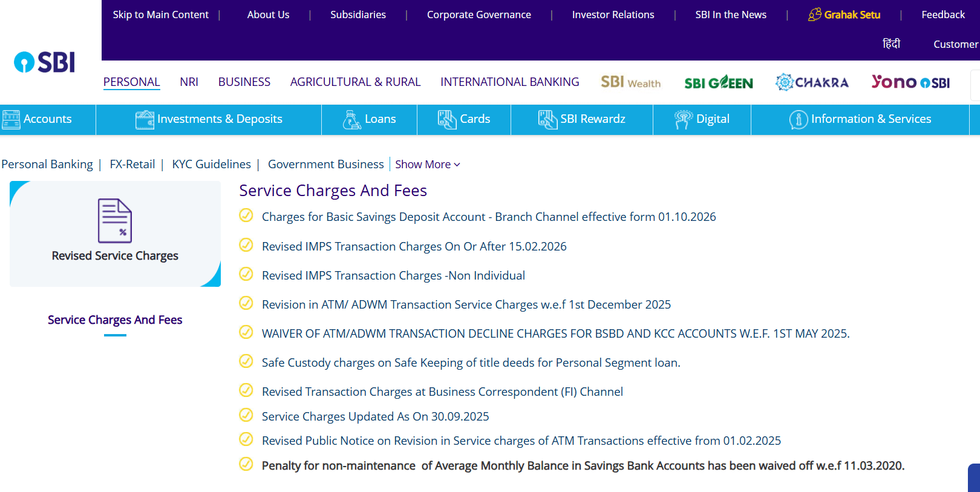Switch language to Hindi
This screenshot has width=980, height=492.
(x=892, y=44)
